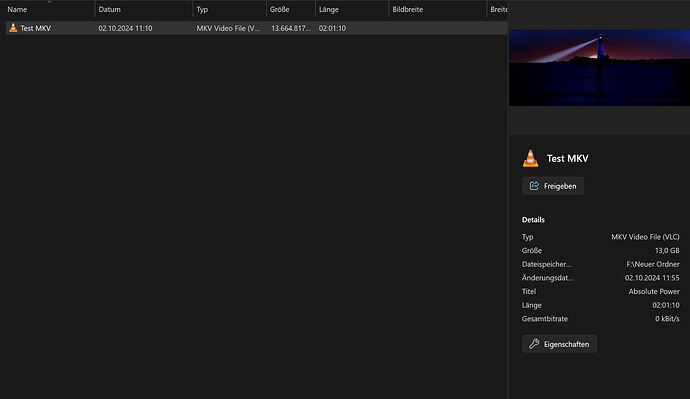Click the Typ label in details pane
The image size is (690, 399).
(x=528, y=237)
